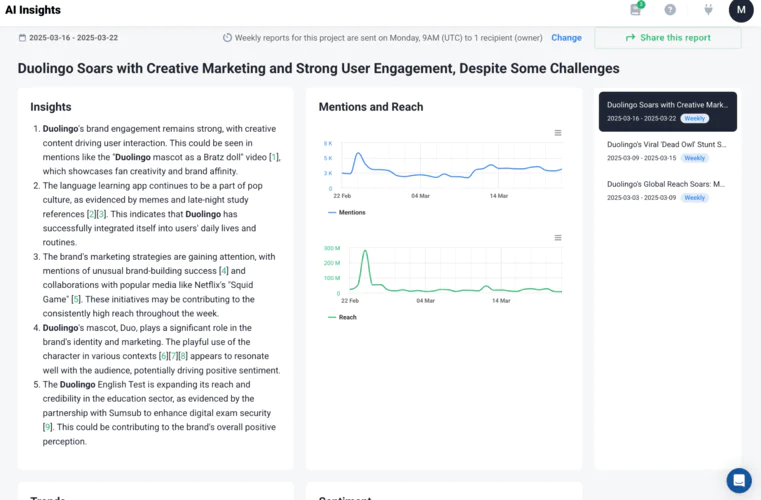This screenshot has width=761, height=500.
Task: Open the notifications icon with green badge
Action: (637, 9)
